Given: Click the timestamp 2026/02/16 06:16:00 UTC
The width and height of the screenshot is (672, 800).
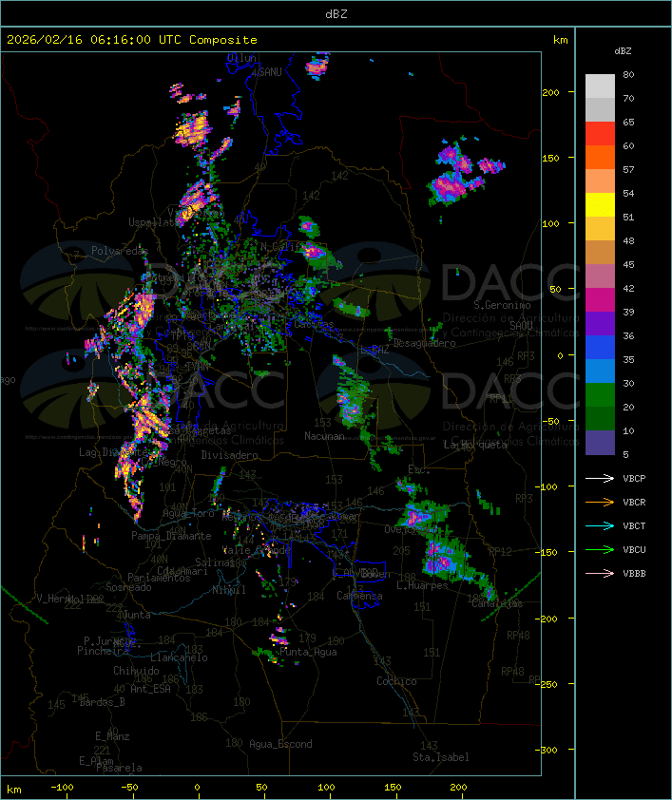Looking at the screenshot, I should click(x=94, y=40).
